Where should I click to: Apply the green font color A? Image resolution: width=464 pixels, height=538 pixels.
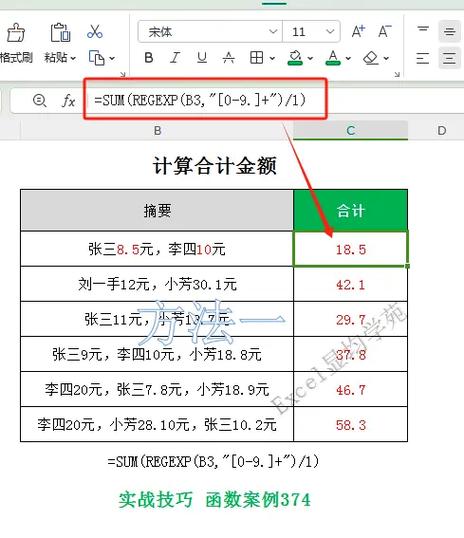pos(333,58)
